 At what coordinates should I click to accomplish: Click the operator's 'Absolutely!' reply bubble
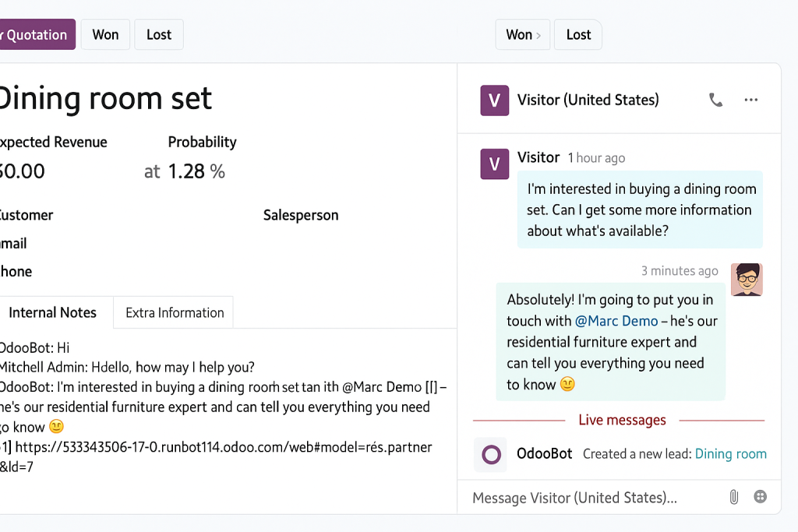coord(610,342)
